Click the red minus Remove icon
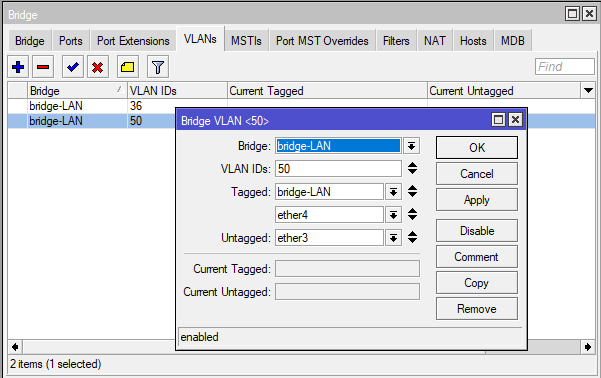The width and height of the screenshot is (601, 378). (x=43, y=67)
